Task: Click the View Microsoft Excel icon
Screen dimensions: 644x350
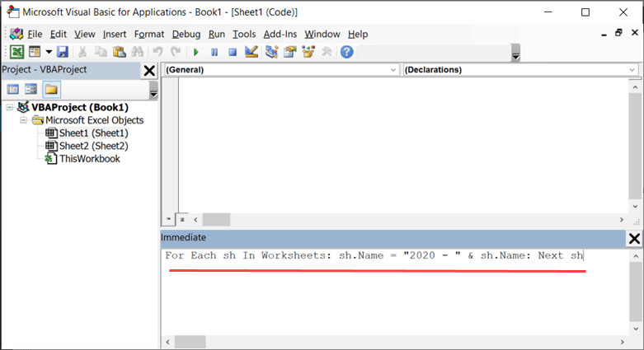Action: (16, 52)
